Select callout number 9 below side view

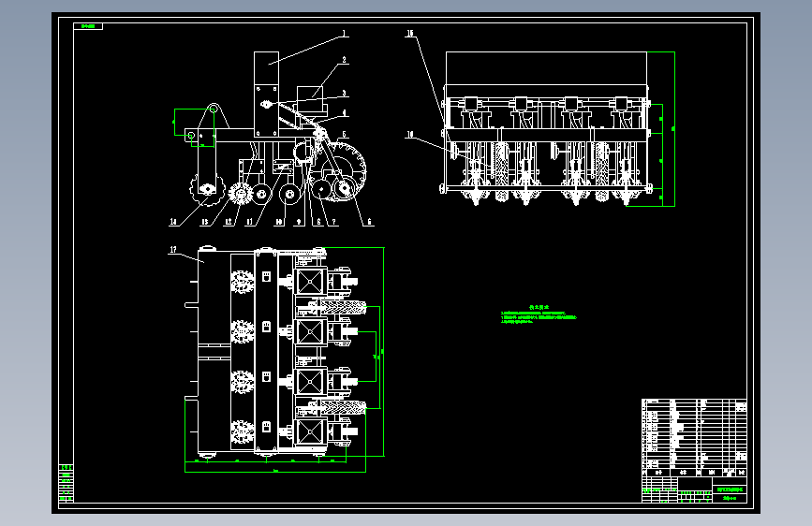coord(298,222)
